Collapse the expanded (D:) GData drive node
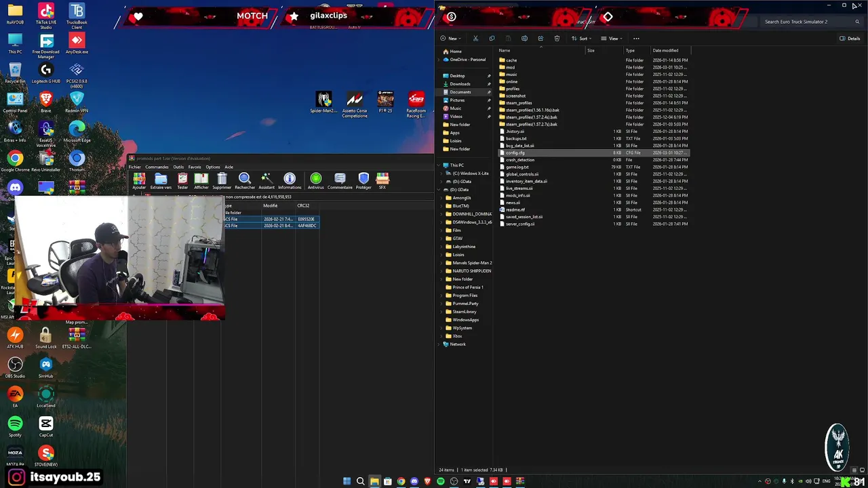 pos(439,190)
